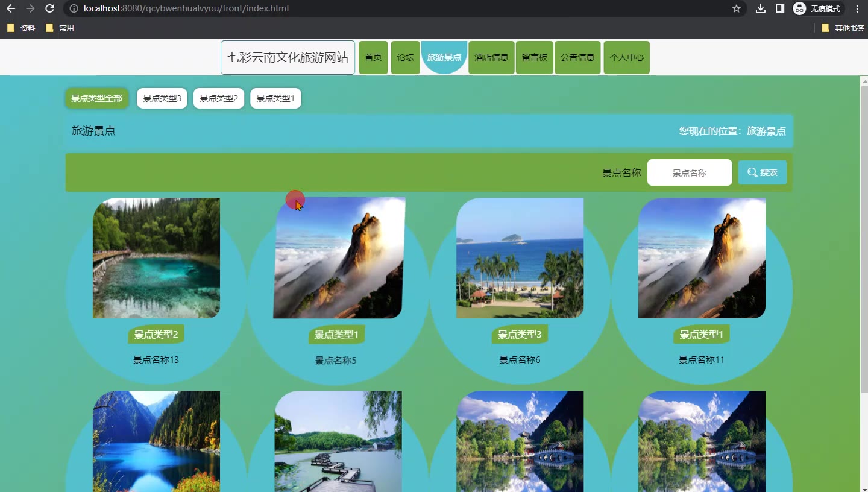This screenshot has width=868, height=492.
Task: Open the 资料 bookmark folder
Action: coord(21,28)
